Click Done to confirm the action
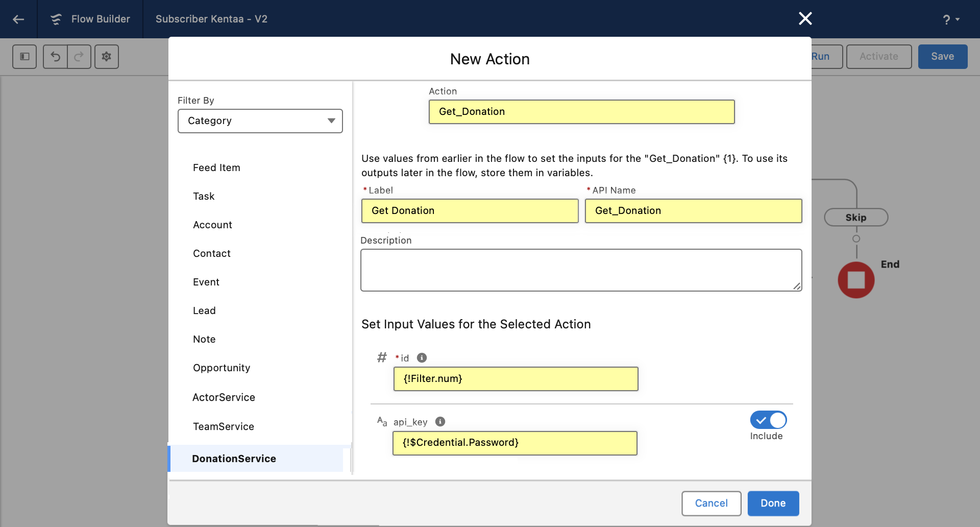980x527 pixels. (773, 503)
